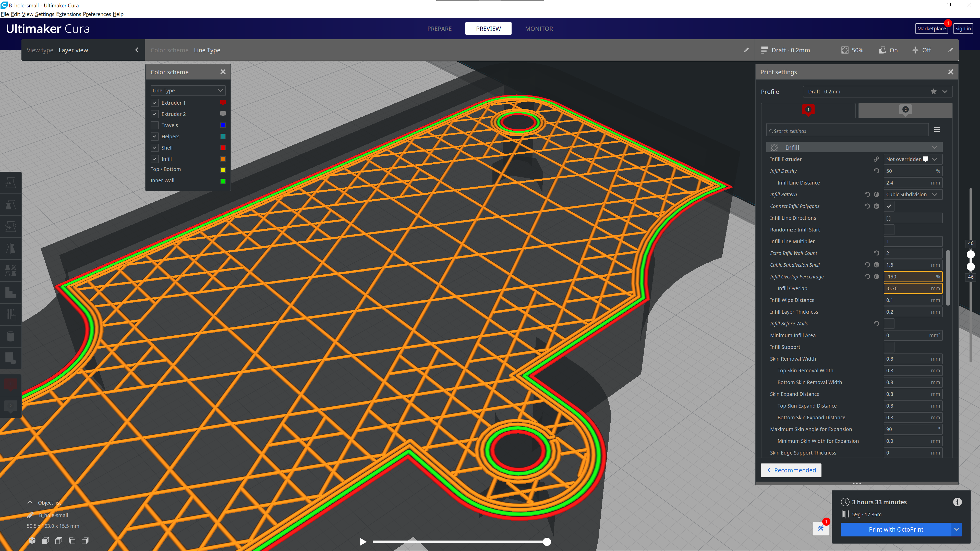Play the layer simulation
Image resolution: width=980 pixels, height=551 pixels.
pos(363,542)
